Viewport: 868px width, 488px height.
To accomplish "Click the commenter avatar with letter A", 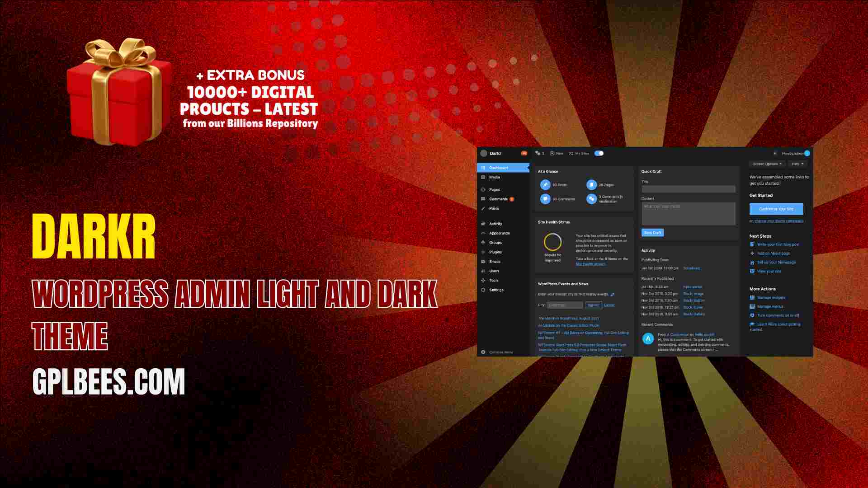I will (648, 338).
